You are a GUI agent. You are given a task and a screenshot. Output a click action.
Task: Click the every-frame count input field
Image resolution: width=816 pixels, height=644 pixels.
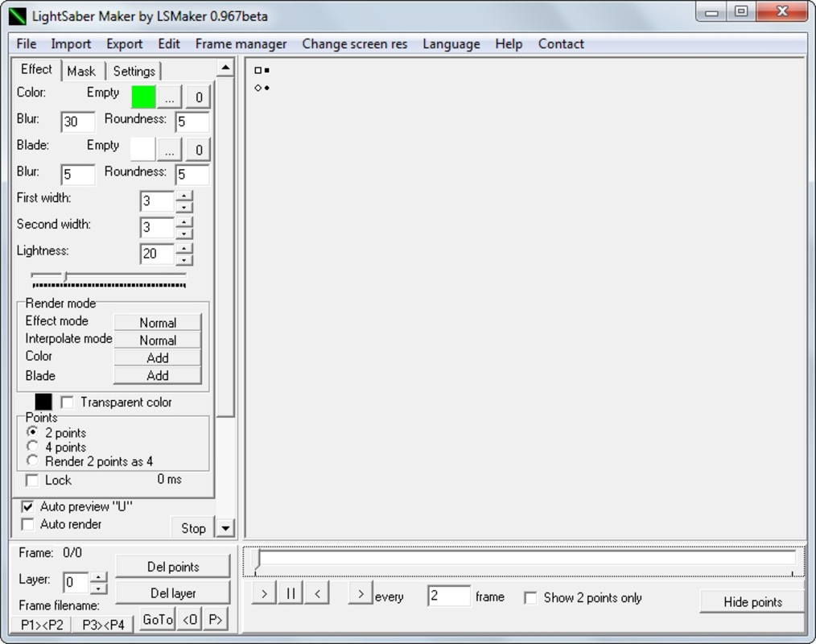coord(449,597)
